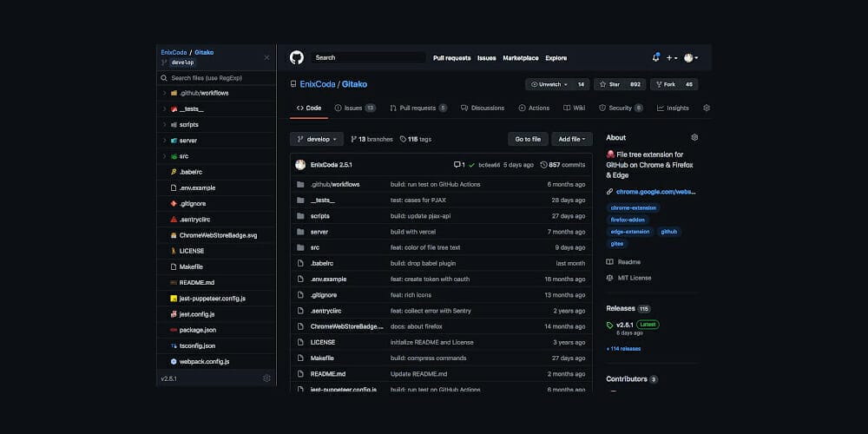Open the notifications bell
This screenshot has width=868, height=434.
point(656,57)
